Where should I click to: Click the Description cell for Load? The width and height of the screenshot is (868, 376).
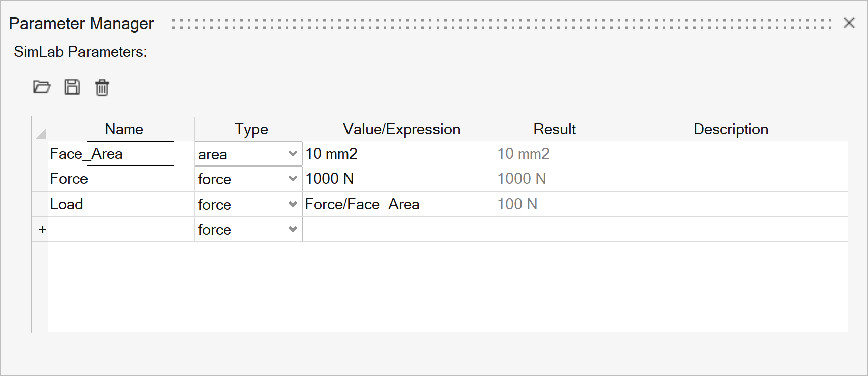(x=728, y=204)
